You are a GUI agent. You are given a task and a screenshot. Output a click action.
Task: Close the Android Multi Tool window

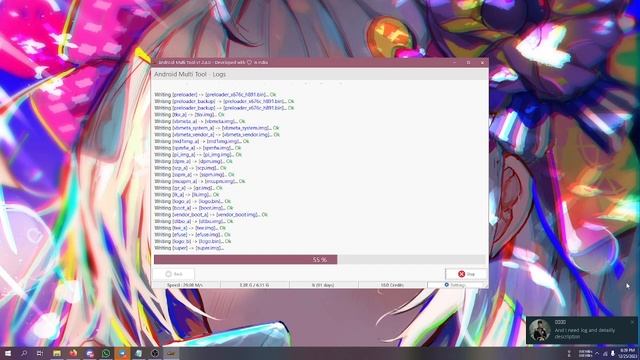482,62
